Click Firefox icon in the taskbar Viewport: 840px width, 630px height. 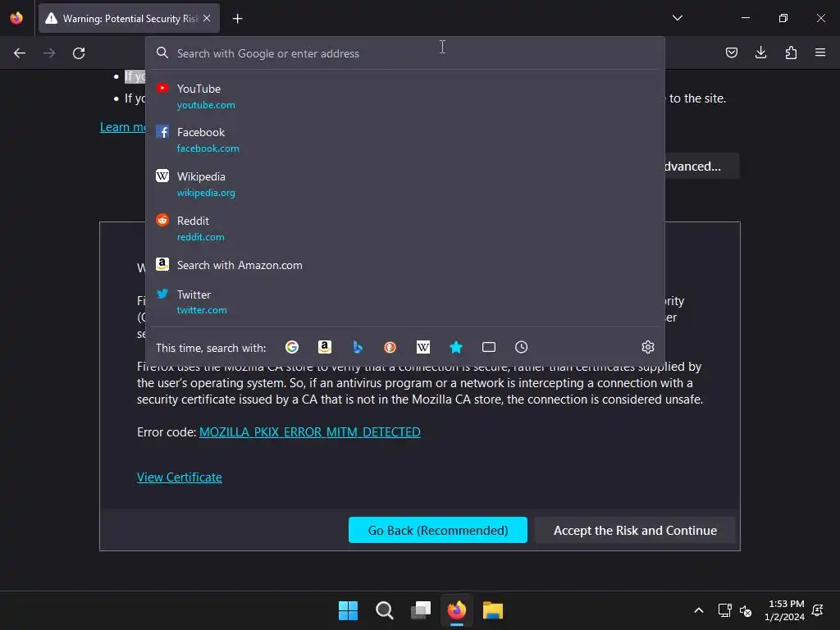(x=457, y=610)
